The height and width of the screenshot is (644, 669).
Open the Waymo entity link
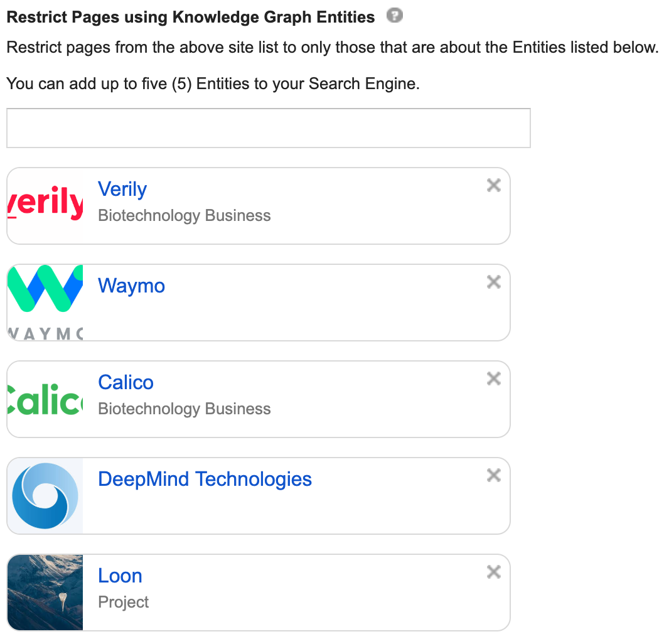tap(131, 286)
